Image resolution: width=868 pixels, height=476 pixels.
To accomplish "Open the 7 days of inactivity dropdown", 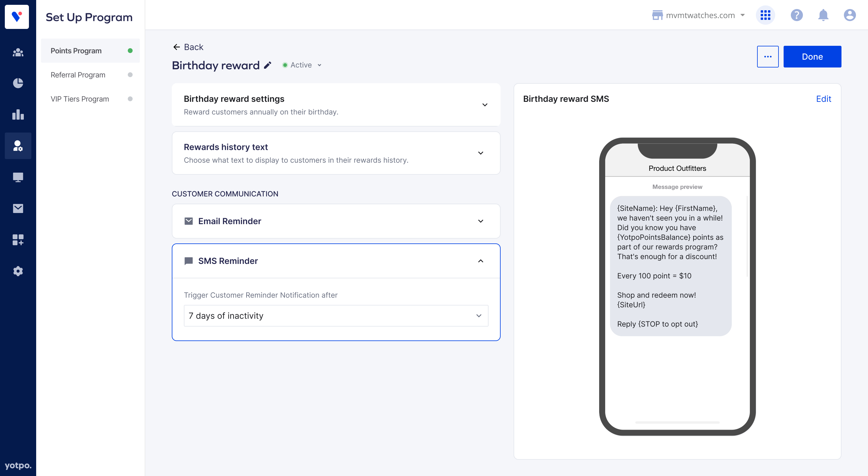I will click(336, 316).
